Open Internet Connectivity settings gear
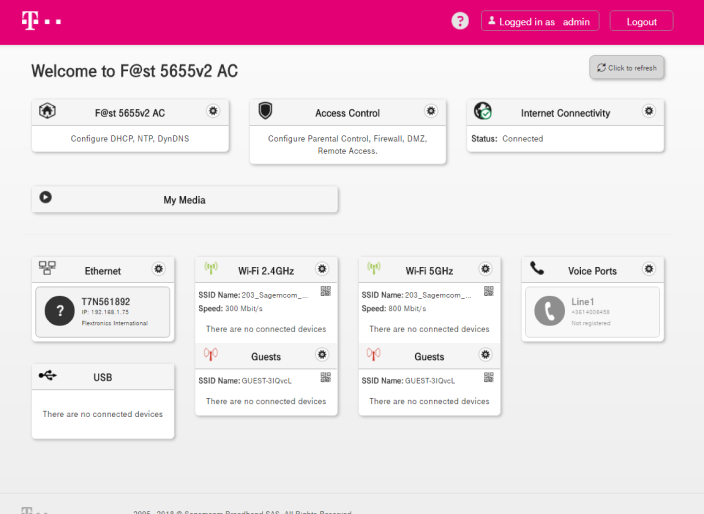The width and height of the screenshot is (704, 514). 649,111
